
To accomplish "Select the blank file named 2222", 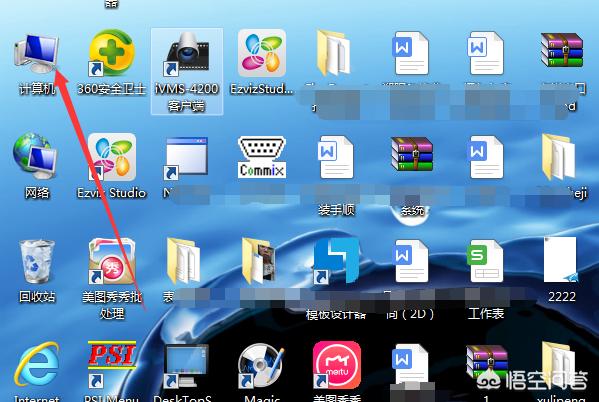I will [561, 260].
